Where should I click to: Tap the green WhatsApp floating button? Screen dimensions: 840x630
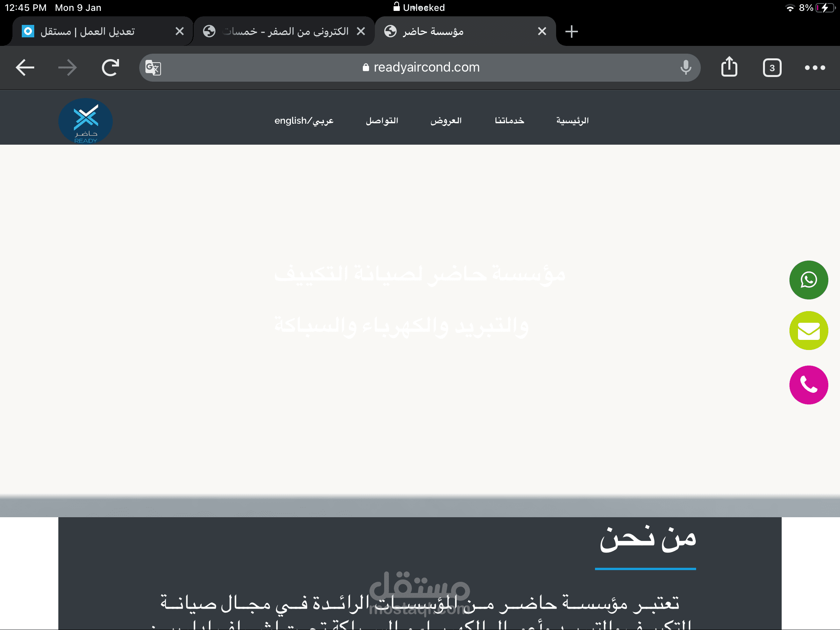pyautogui.click(x=808, y=280)
